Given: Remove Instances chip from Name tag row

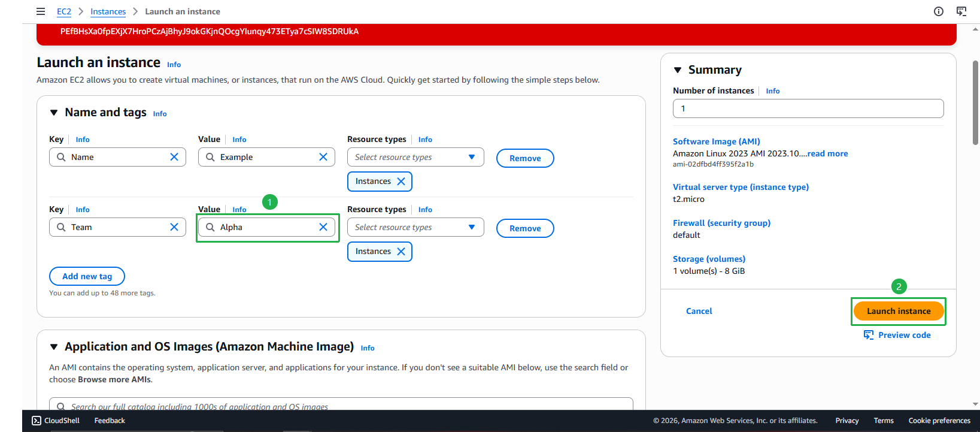Looking at the screenshot, I should 401,182.
